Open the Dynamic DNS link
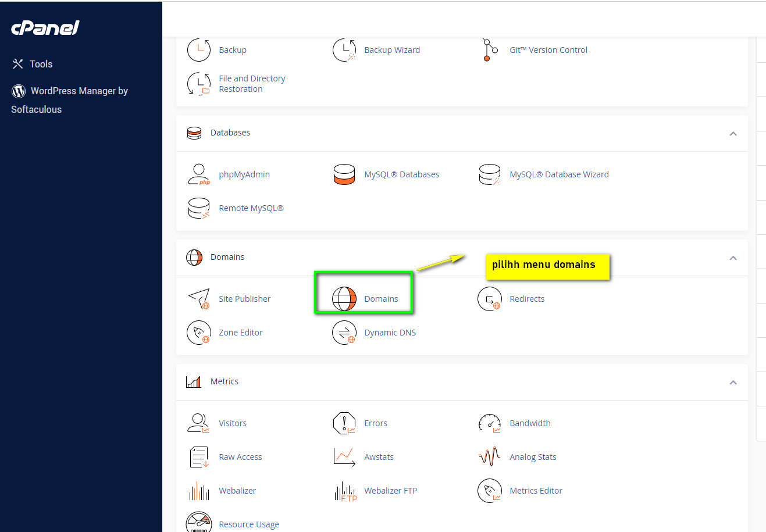The height and width of the screenshot is (532, 766). pyautogui.click(x=390, y=333)
